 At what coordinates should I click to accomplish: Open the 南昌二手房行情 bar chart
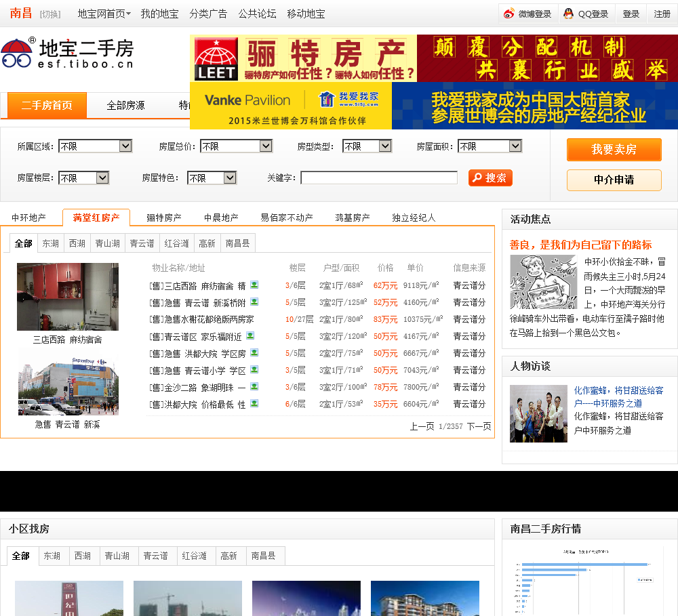click(584, 581)
